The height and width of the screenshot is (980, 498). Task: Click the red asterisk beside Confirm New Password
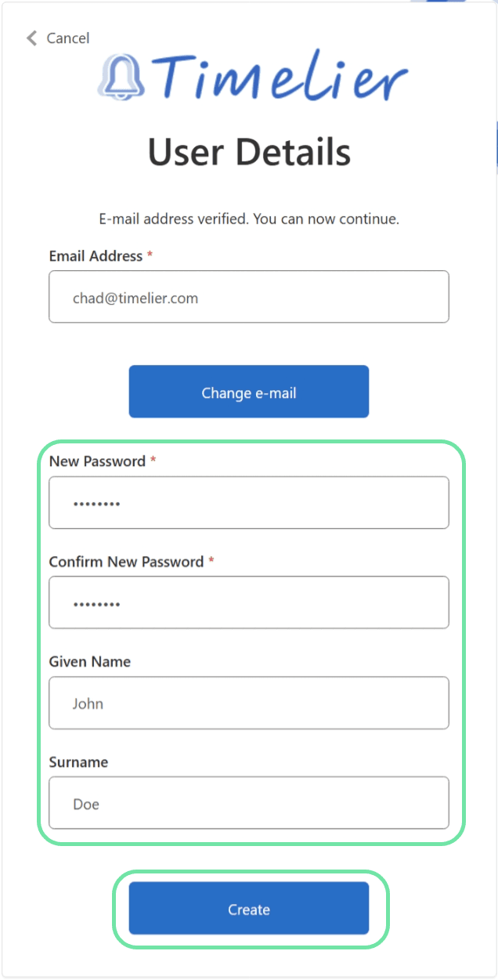[211, 562]
